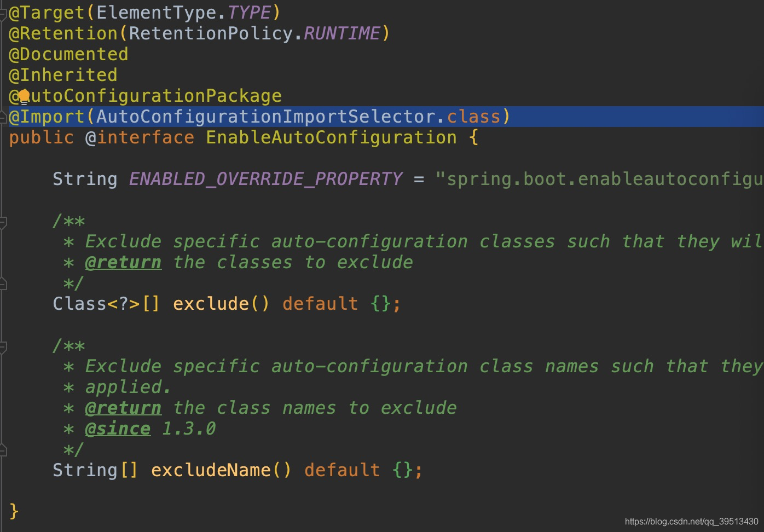Click @return before 'the classes to exclude'
The image size is (764, 532).
pyautogui.click(x=123, y=262)
